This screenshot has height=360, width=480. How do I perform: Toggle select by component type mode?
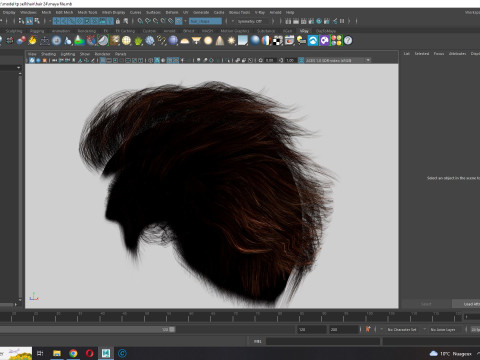tap(37, 21)
